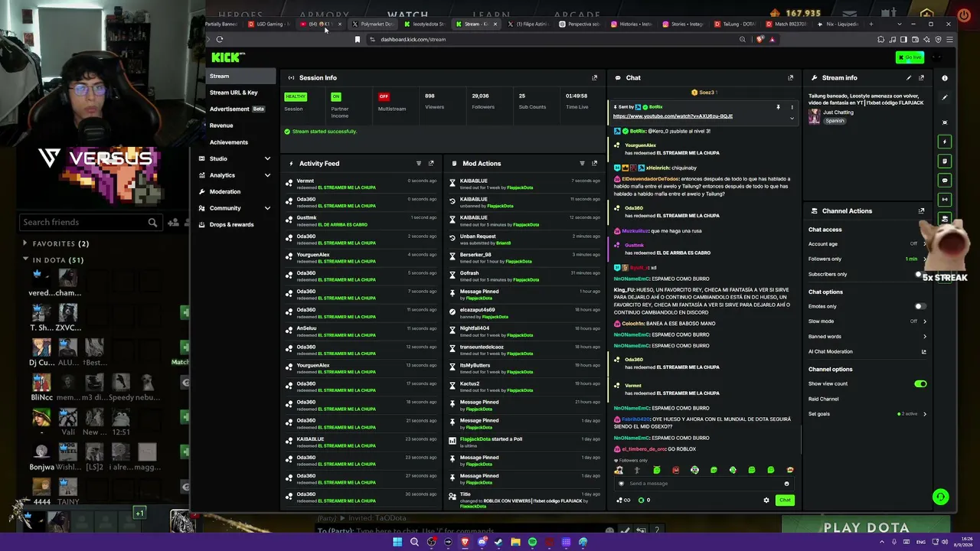
Task: Bookmark this page in address bar
Action: point(357,39)
